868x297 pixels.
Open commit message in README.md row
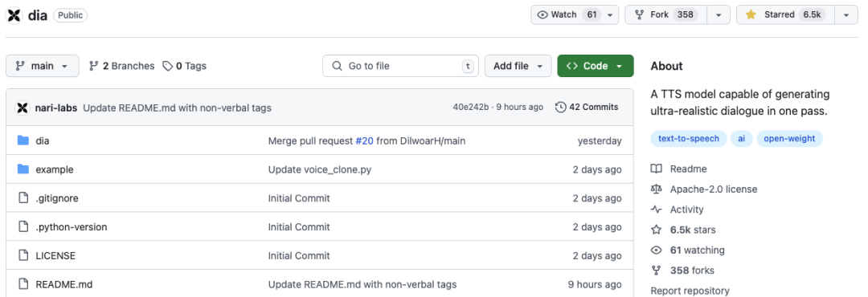point(362,285)
